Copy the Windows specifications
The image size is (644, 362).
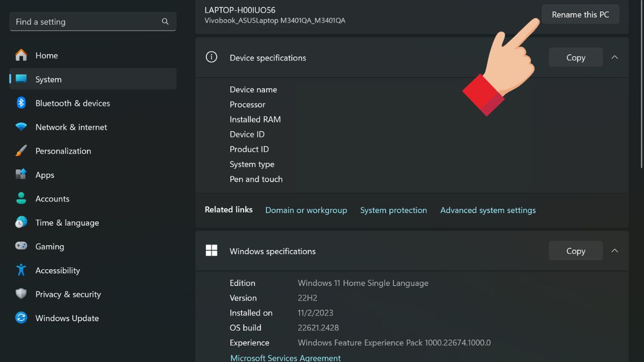point(575,251)
